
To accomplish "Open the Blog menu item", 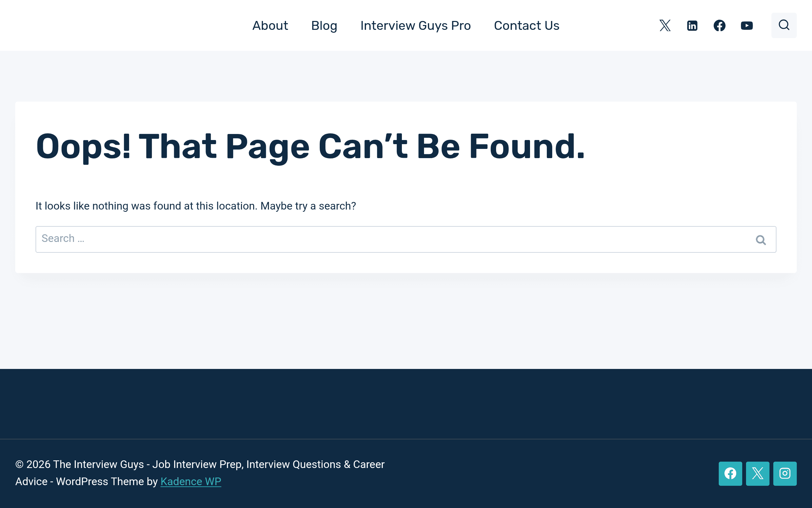I will [324, 25].
